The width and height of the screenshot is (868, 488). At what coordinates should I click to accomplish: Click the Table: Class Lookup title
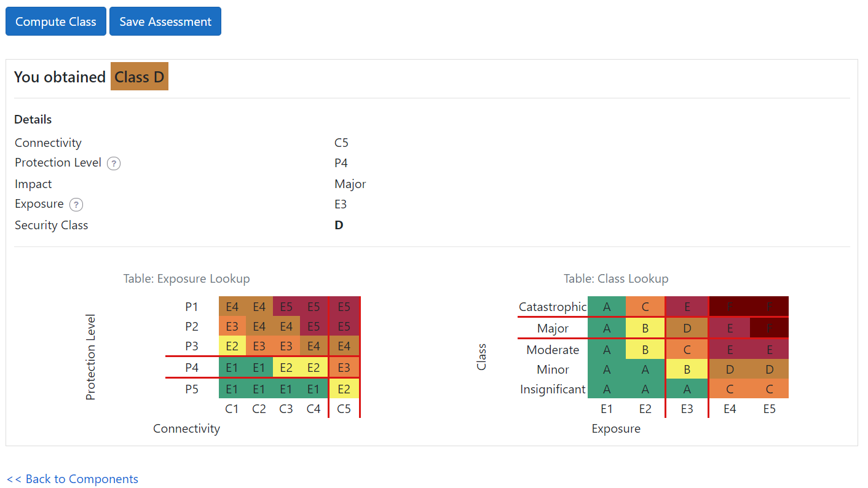(616, 279)
